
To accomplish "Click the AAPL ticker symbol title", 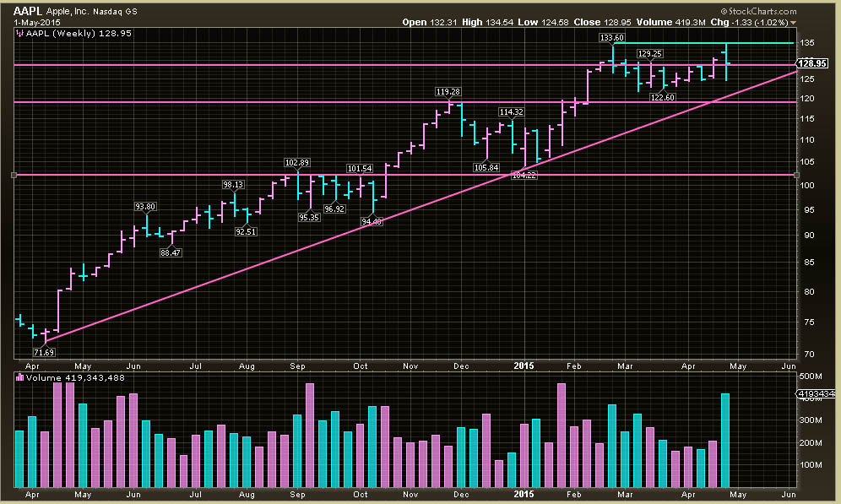I will 27,11.
